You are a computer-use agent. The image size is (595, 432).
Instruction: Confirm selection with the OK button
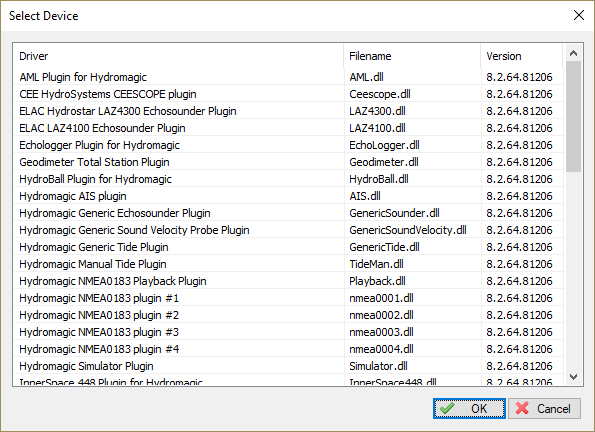pos(469,408)
